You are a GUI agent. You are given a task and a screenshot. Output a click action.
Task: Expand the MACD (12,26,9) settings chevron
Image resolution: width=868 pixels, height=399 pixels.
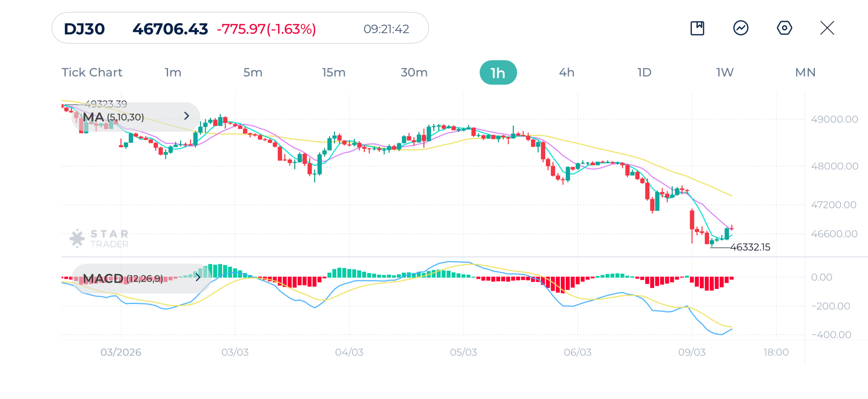(198, 277)
